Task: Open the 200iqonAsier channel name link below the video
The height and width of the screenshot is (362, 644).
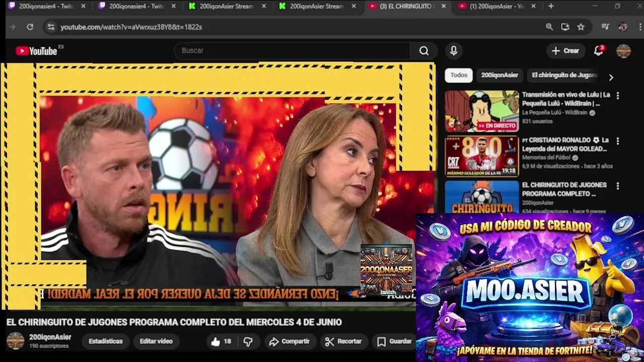Action: point(50,337)
